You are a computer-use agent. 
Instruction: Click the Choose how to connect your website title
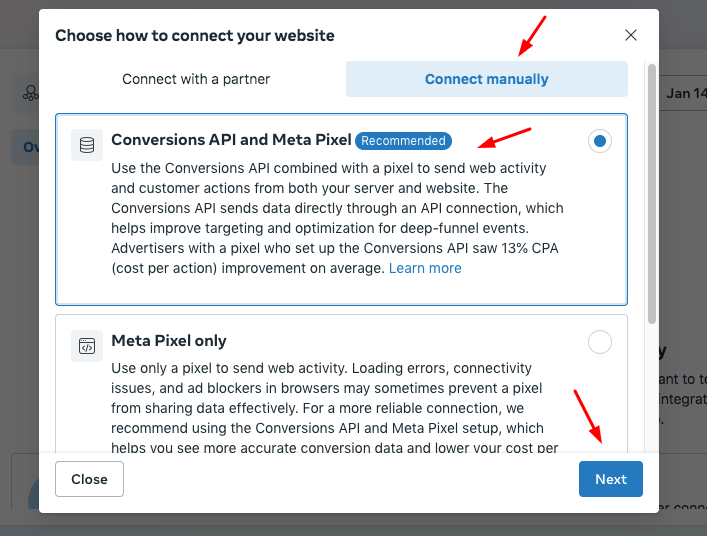195,35
